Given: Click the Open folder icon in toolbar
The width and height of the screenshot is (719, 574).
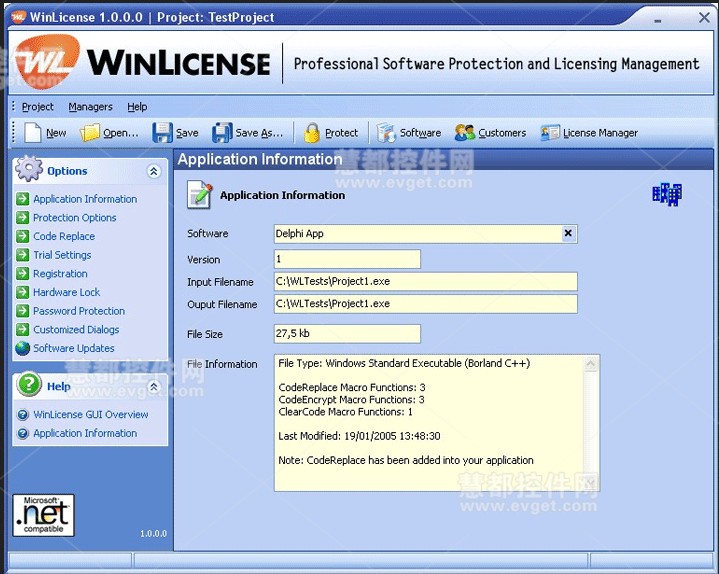Looking at the screenshot, I should [x=89, y=132].
